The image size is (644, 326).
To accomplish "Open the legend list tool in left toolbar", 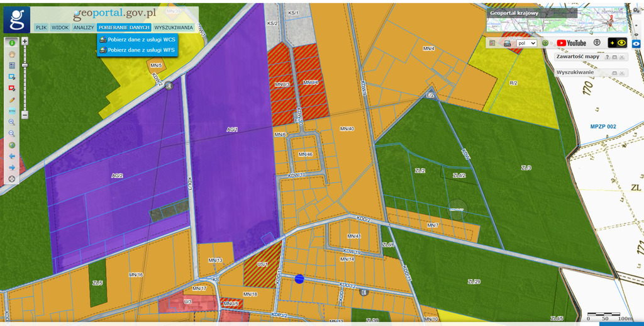I will (12, 66).
